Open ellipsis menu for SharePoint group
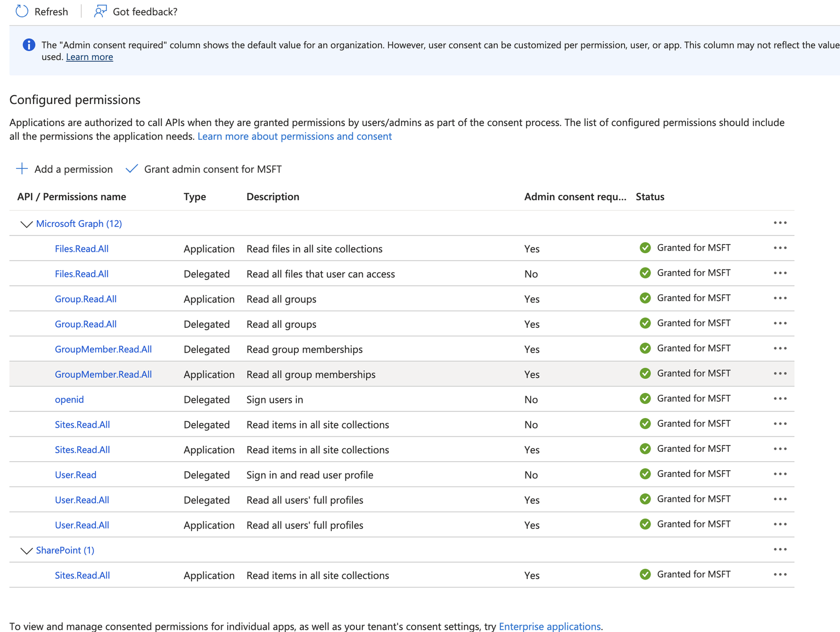The image size is (840, 632). tap(780, 550)
